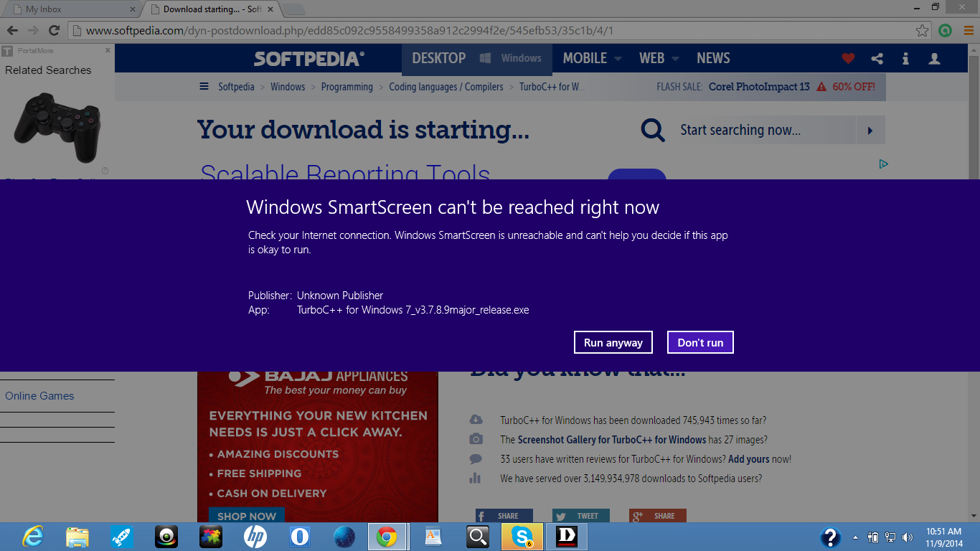Click the info icon in Softpedia header
The image size is (980, 551).
pyautogui.click(x=905, y=59)
